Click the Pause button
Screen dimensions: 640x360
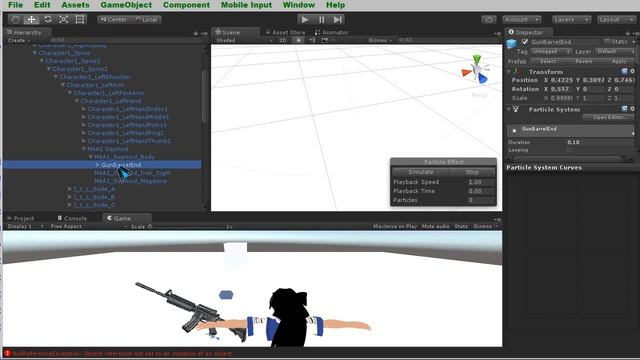[322, 19]
